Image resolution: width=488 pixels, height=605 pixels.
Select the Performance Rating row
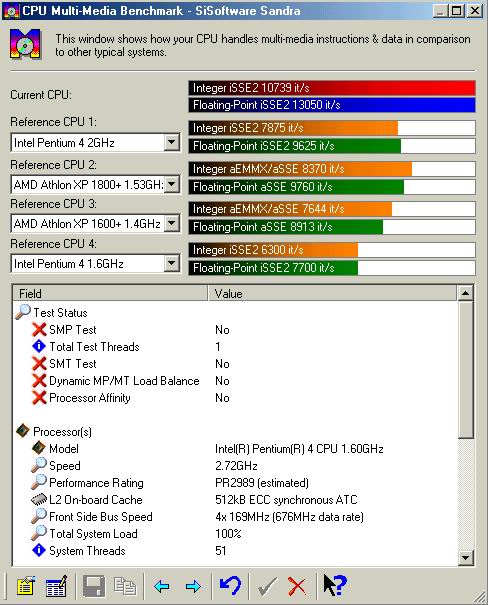(235, 483)
